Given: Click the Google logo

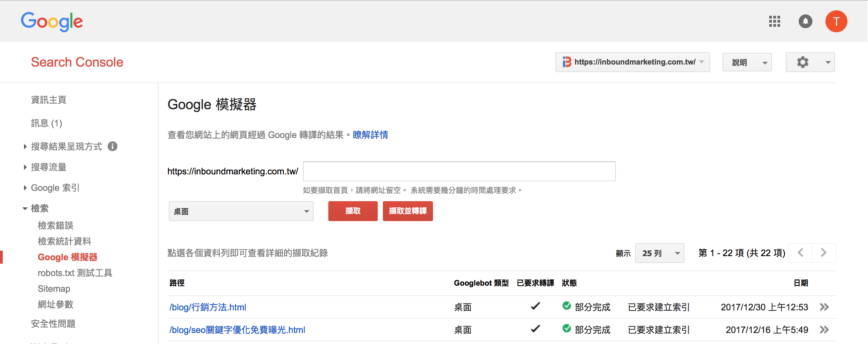Looking at the screenshot, I should pos(52,21).
